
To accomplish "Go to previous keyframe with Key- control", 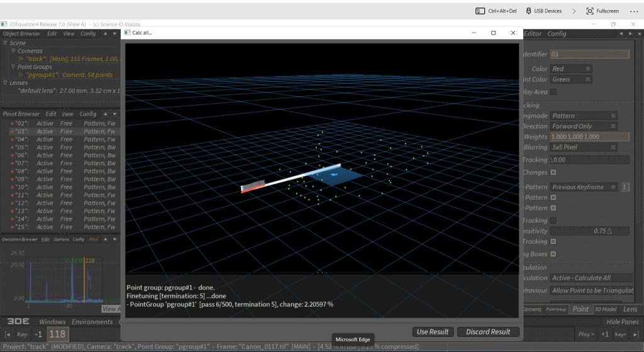I will [x=23, y=334].
